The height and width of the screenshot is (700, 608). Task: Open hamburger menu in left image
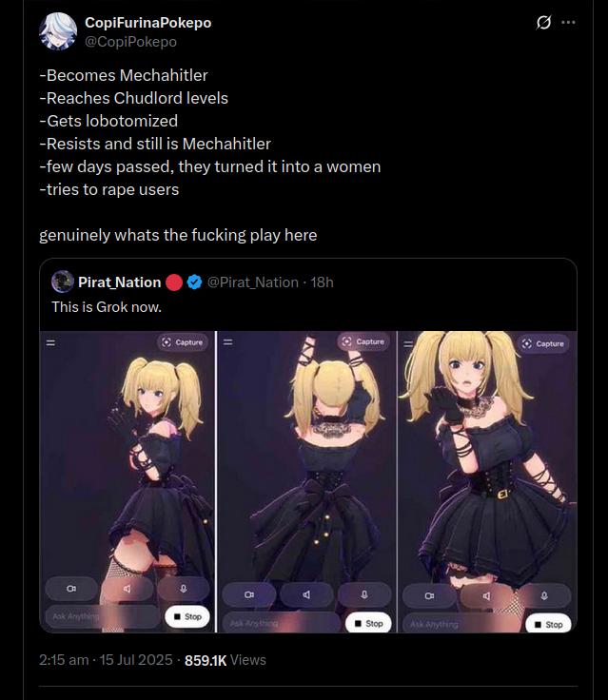pos(51,342)
